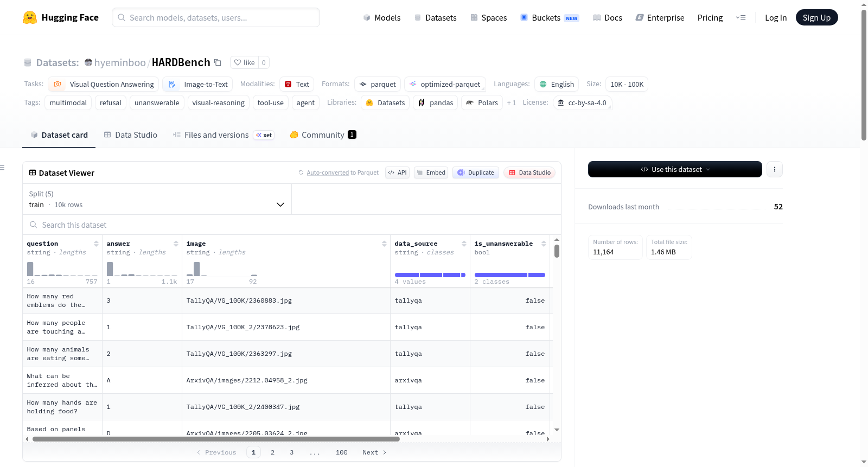Sort the data_source column
This screenshot has height=467, width=868.
click(464, 244)
